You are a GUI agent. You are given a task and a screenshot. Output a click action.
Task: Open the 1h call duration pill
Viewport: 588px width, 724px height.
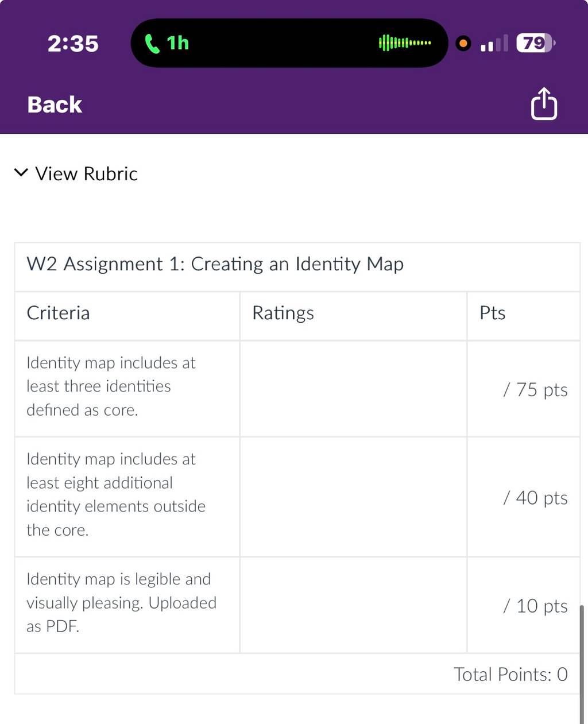[289, 43]
